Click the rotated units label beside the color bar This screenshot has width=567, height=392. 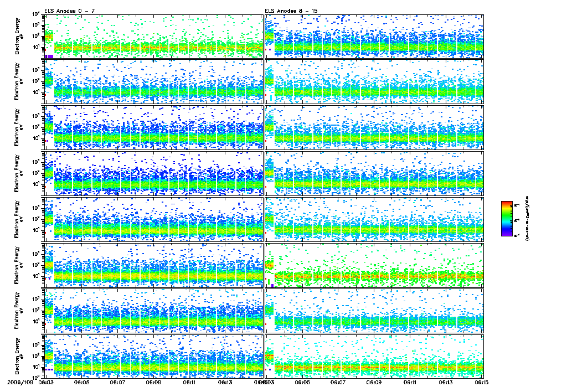pyautogui.click(x=527, y=219)
